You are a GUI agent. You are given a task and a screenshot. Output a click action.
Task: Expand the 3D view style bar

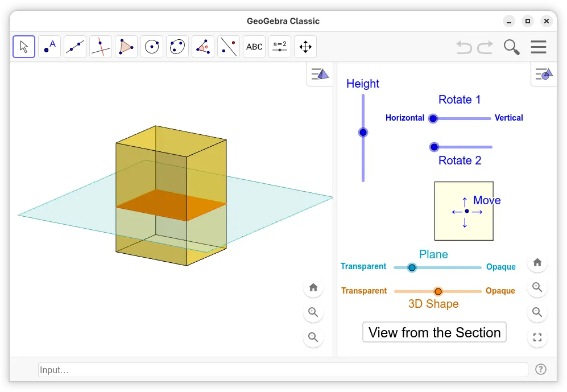[320, 74]
